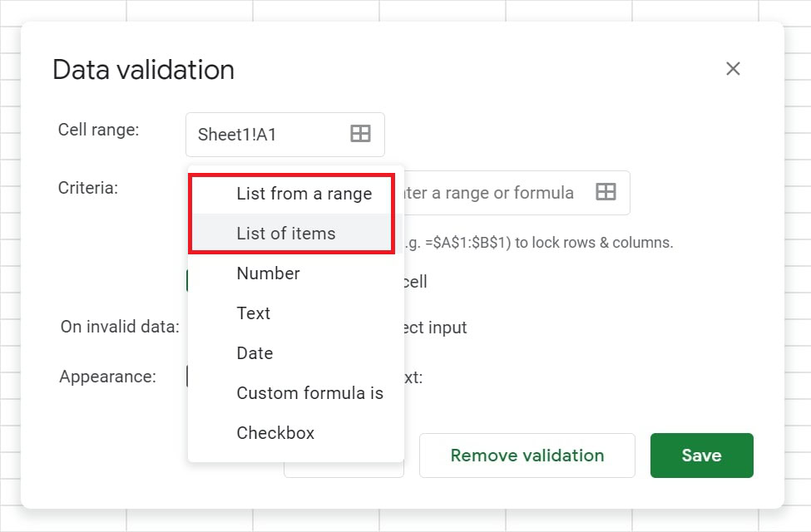Select the 'Text' criteria option
This screenshot has width=811, height=532.
(254, 313)
